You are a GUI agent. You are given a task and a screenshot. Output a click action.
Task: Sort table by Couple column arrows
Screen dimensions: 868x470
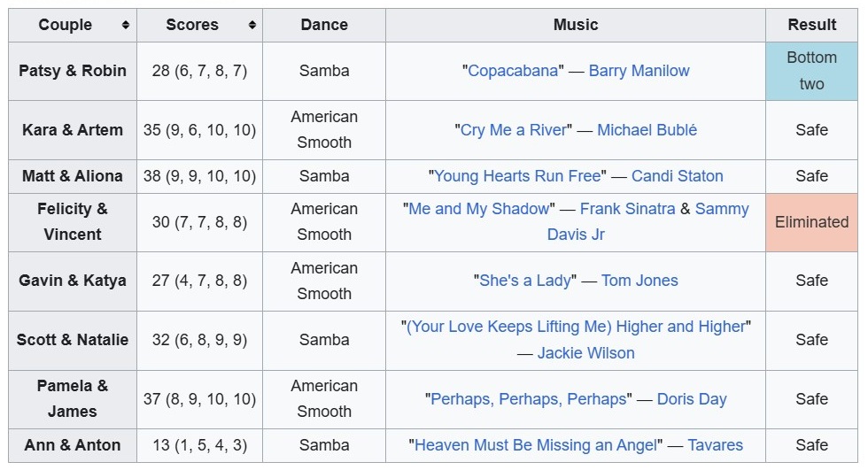click(x=126, y=25)
